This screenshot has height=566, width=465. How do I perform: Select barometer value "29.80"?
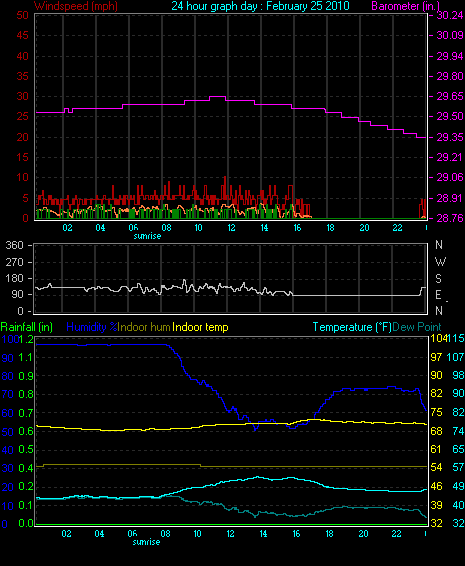coord(450,77)
